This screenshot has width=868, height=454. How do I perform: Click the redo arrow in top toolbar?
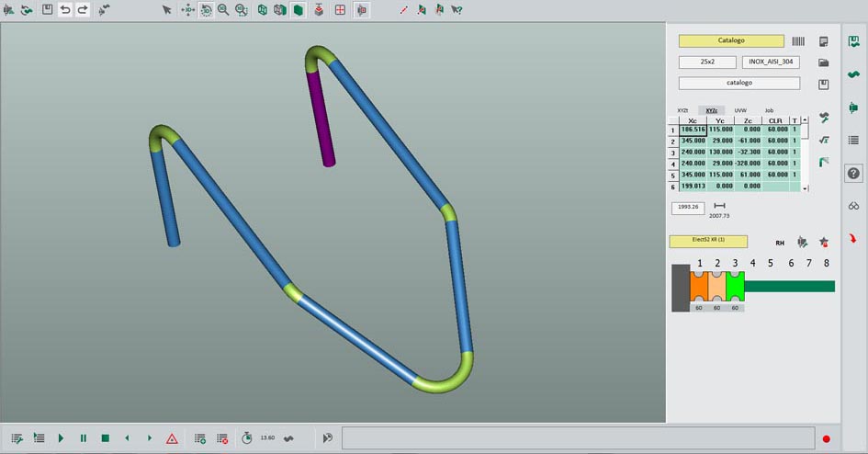(x=83, y=9)
